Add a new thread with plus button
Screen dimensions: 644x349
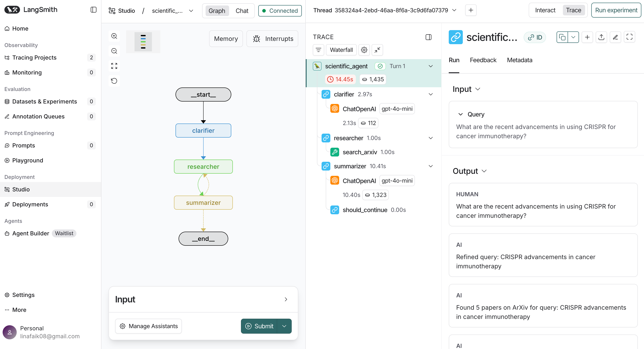470,10
